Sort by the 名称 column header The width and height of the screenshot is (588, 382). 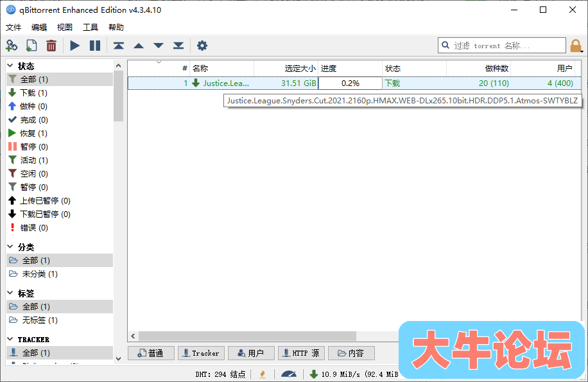tap(221, 68)
